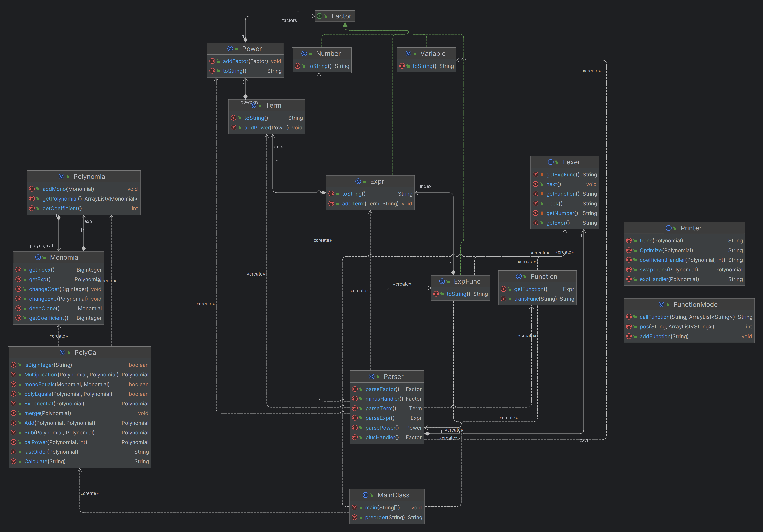Viewport: 763px width, 532px height.
Task: Click the class icon next to MainClass
Action: 366,495
